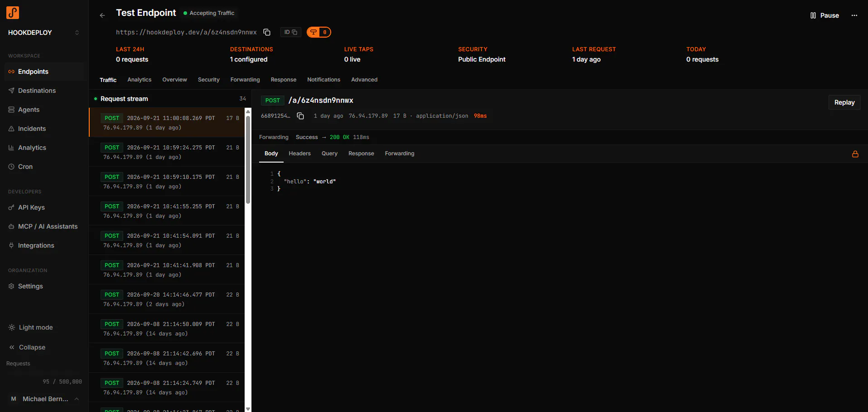Select the Query detail tab
The width and height of the screenshot is (868, 412).
click(x=329, y=153)
